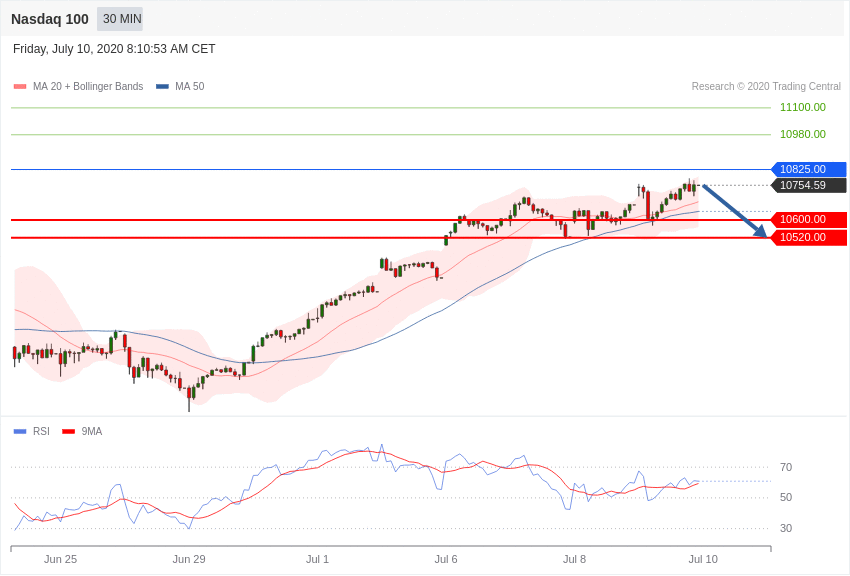Screen dimensions: 850x576
Task: Click the blue MA 50 legend swatch
Action: pos(162,87)
